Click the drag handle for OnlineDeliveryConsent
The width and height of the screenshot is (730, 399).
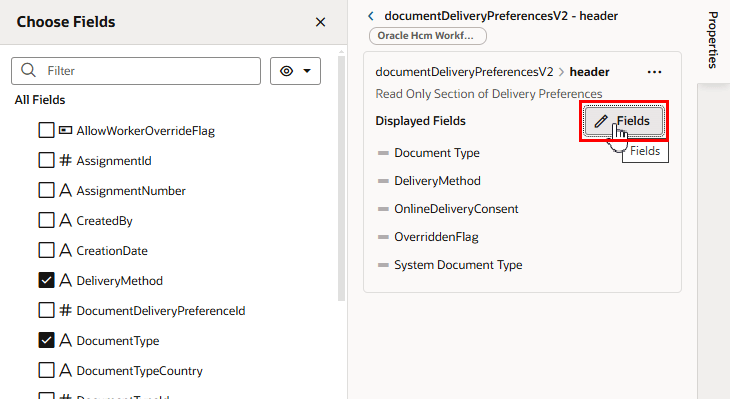tap(383, 209)
